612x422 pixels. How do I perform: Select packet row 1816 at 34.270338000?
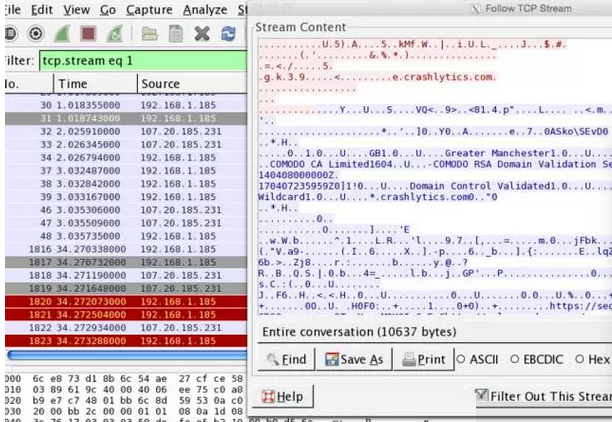click(x=126, y=249)
